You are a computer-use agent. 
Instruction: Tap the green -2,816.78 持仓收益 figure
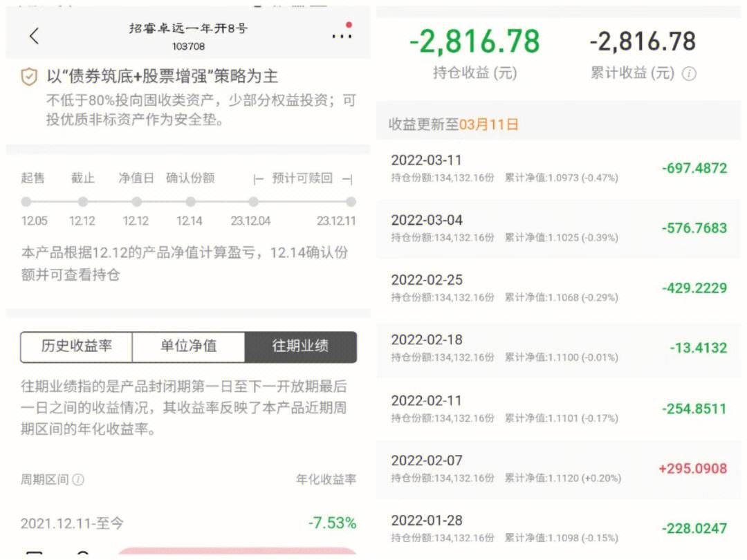coord(474,41)
